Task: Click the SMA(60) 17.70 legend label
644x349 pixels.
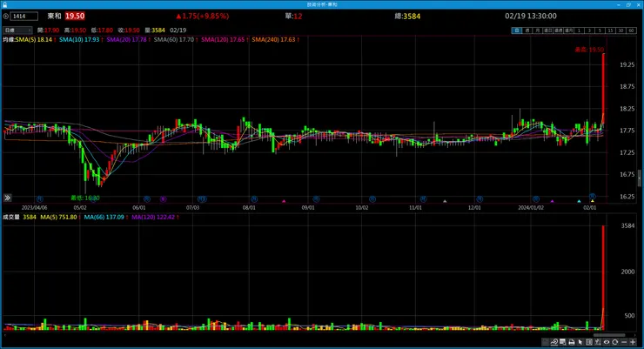Action: pos(176,39)
